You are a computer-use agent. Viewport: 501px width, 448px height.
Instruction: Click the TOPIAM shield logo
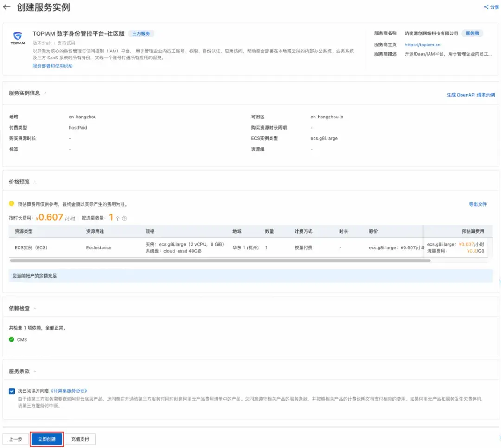tap(18, 38)
